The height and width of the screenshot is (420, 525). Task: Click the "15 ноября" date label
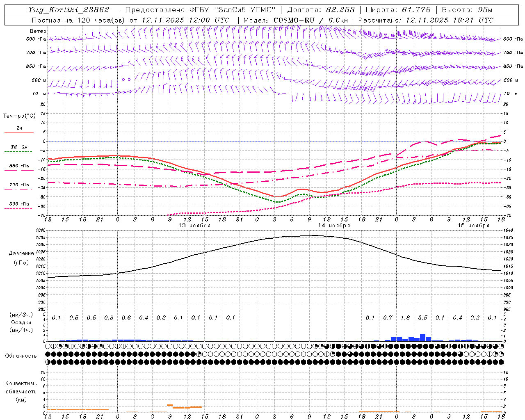pyautogui.click(x=473, y=225)
